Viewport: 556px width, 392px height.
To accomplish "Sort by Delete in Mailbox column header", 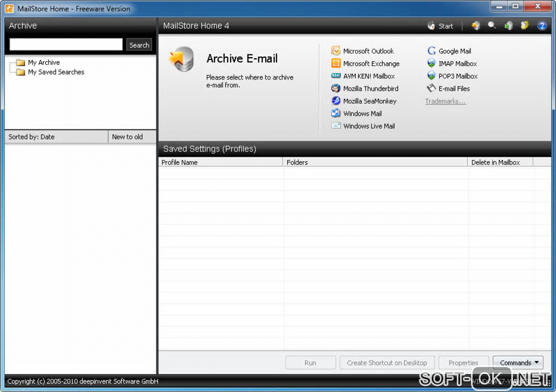I will pos(500,162).
